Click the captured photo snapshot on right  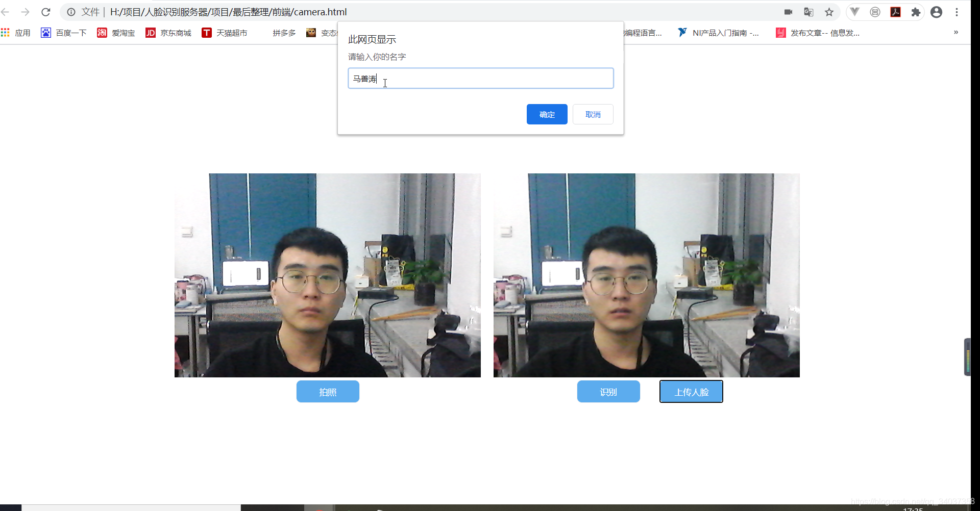pyautogui.click(x=647, y=275)
